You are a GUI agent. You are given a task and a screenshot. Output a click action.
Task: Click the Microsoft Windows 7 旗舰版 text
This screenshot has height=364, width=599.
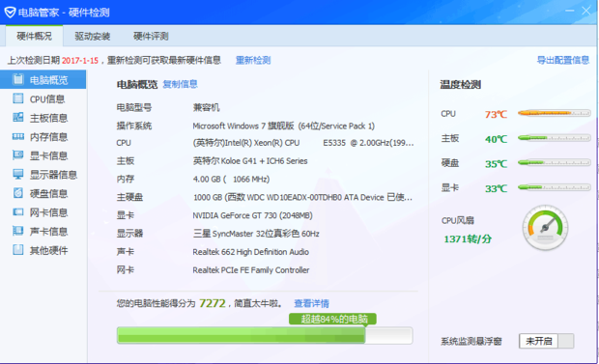point(283,126)
